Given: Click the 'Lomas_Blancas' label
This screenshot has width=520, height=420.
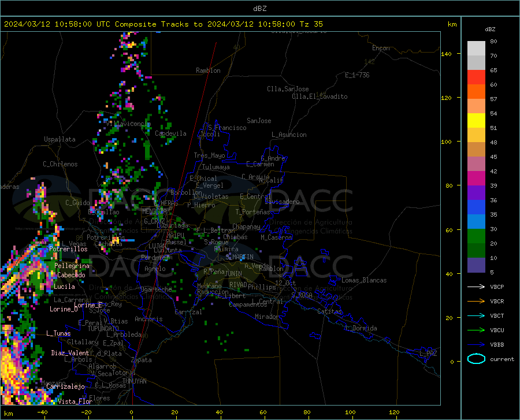Looking at the screenshot, I should [x=364, y=280].
